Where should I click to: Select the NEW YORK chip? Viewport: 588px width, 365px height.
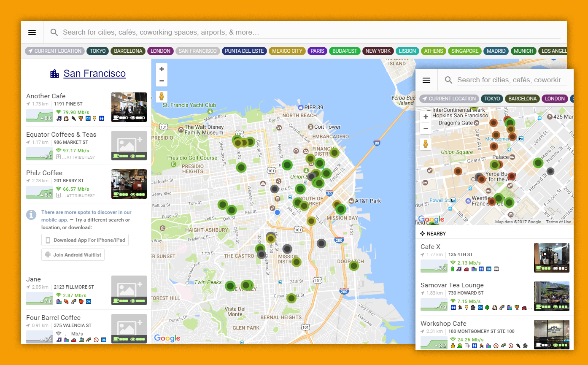[x=378, y=51]
